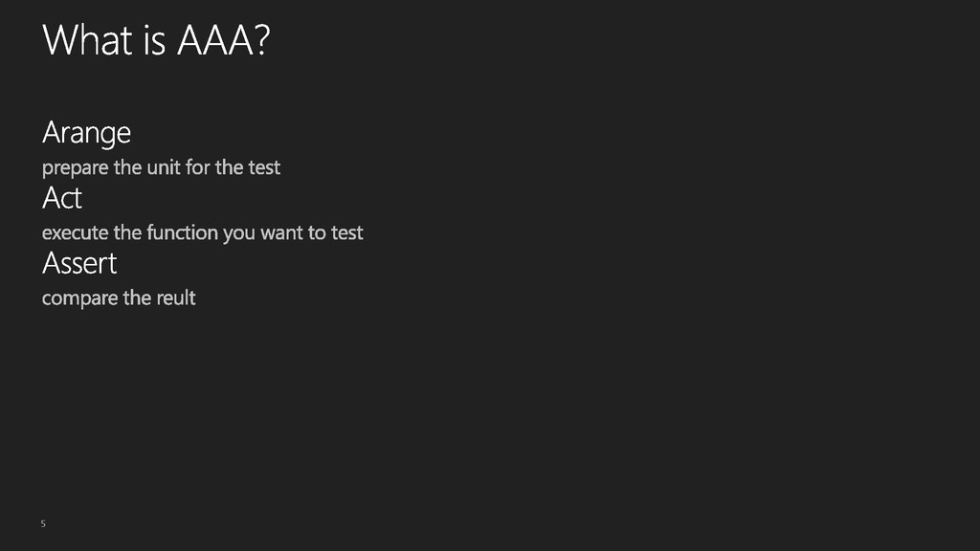Click the word 'test' ending the Arange description
Viewport: 980px width, 551px height.
(x=264, y=167)
